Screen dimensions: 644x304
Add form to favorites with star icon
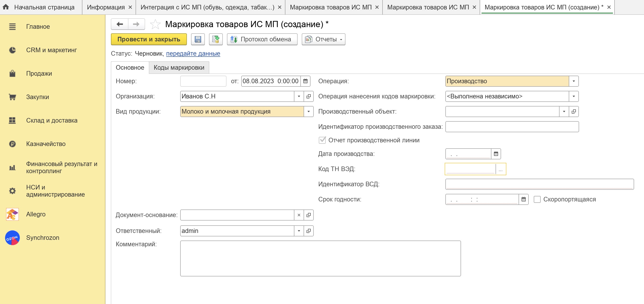pyautogui.click(x=155, y=24)
